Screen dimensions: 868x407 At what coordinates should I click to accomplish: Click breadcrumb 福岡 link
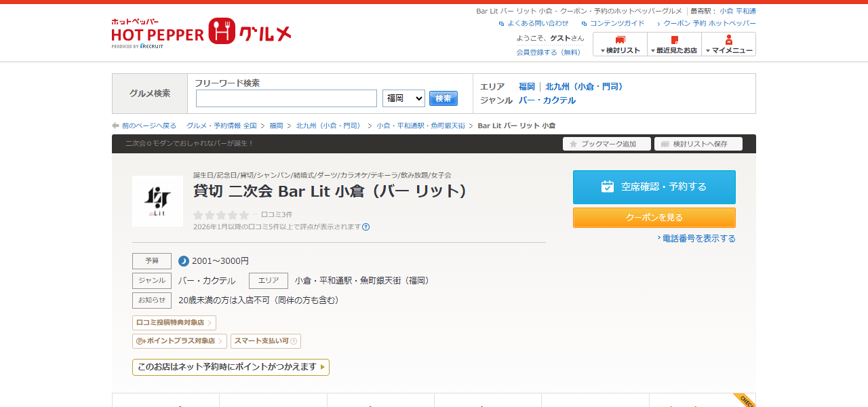click(x=276, y=125)
